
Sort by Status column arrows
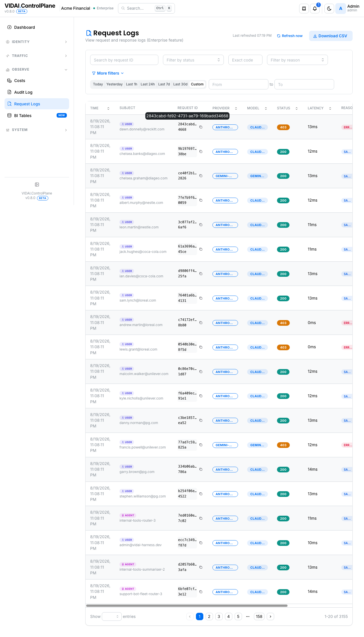point(297,108)
